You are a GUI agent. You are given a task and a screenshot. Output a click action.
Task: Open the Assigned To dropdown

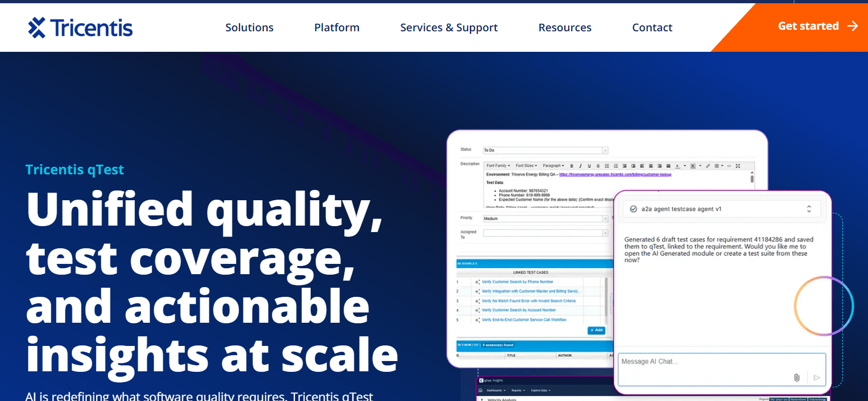545,233
